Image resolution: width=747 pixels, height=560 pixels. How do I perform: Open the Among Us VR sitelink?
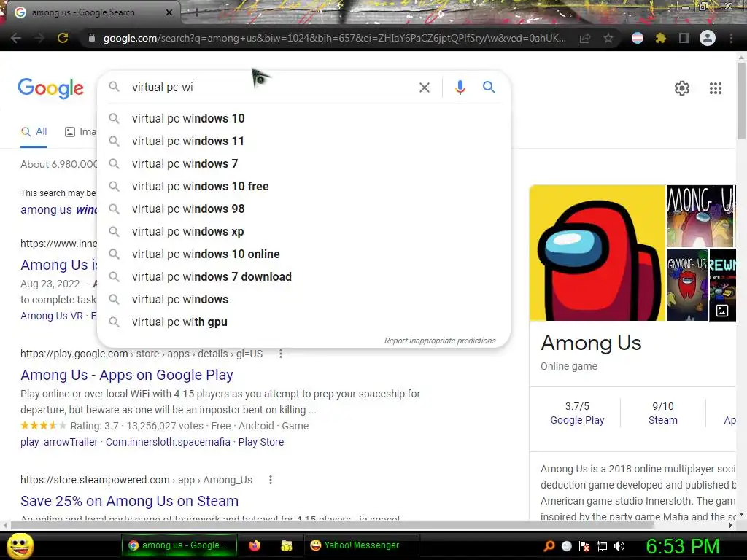tap(52, 316)
